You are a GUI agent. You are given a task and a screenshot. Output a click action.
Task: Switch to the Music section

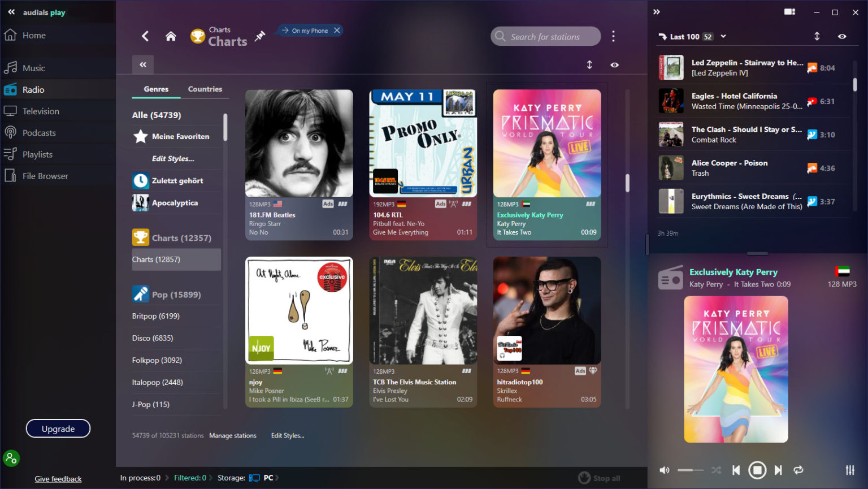pyautogui.click(x=34, y=67)
